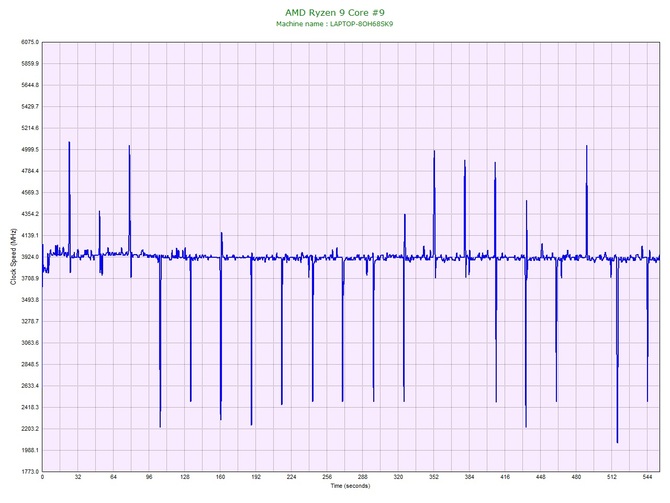Pick the 2203.2 y-axis value
Screen dimensions: 670x503
point(30,429)
